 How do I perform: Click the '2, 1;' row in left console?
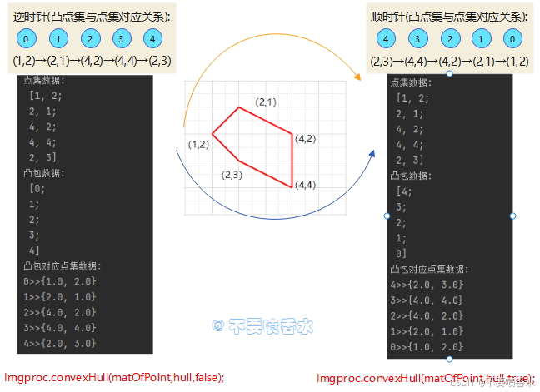coord(42,112)
